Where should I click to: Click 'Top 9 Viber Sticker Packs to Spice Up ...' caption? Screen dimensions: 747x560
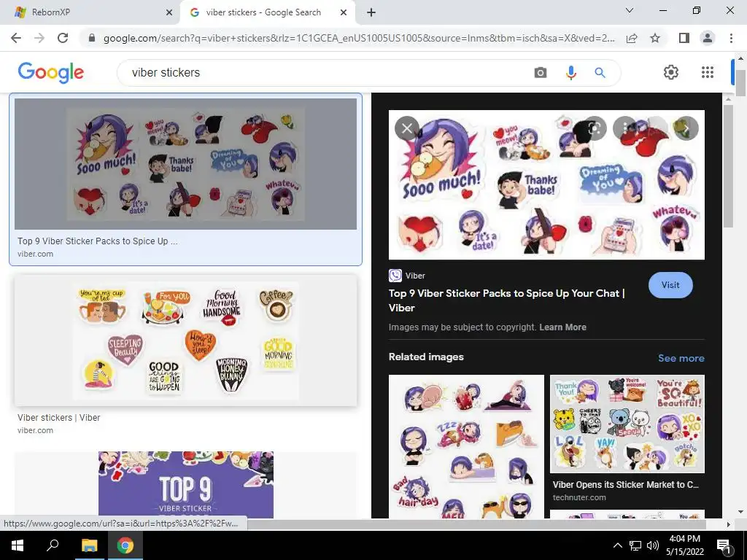coord(97,241)
